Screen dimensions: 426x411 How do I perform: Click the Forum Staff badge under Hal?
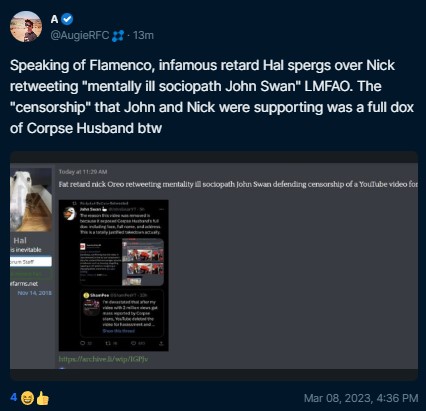[x=31, y=262]
